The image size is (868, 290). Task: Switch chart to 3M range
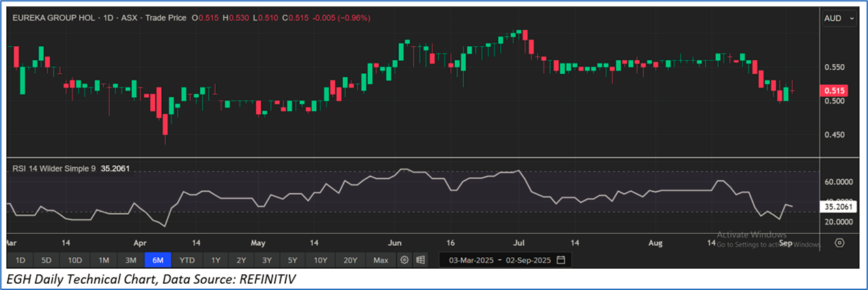(130, 260)
